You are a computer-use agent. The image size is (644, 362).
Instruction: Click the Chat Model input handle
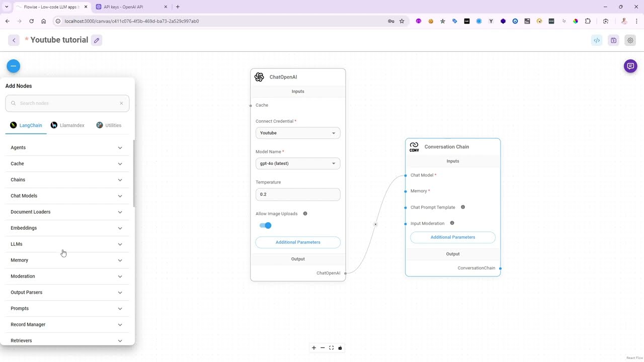tap(406, 175)
